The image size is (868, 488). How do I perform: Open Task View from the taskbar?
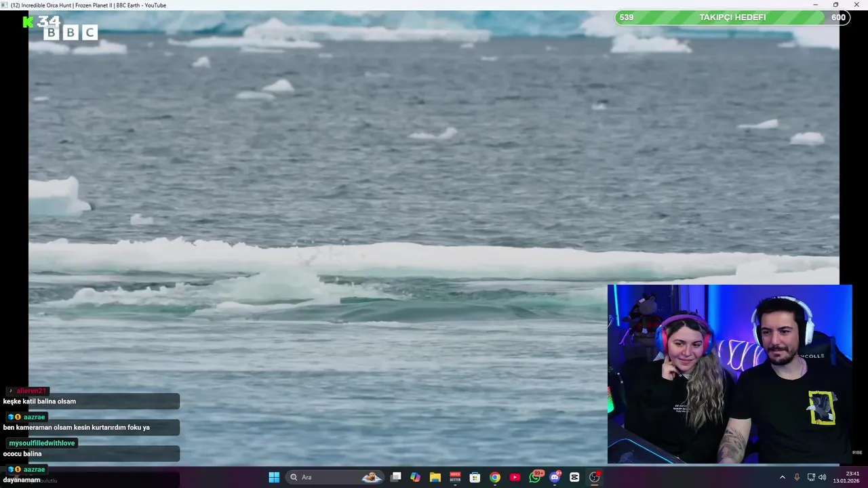396,477
